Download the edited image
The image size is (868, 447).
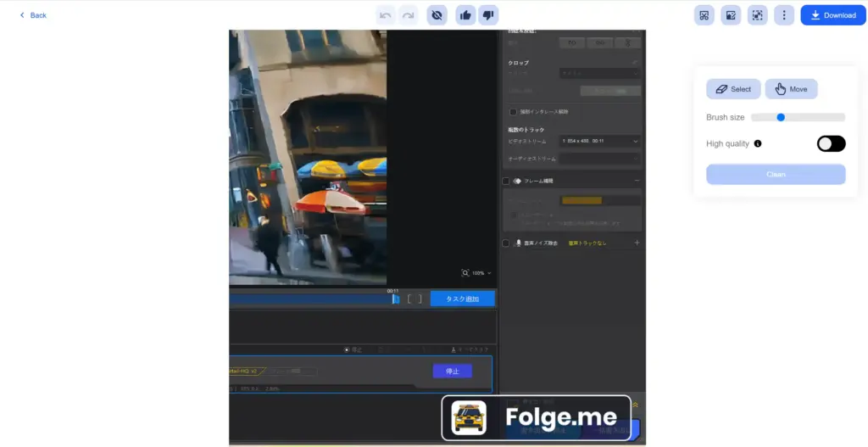(x=832, y=15)
